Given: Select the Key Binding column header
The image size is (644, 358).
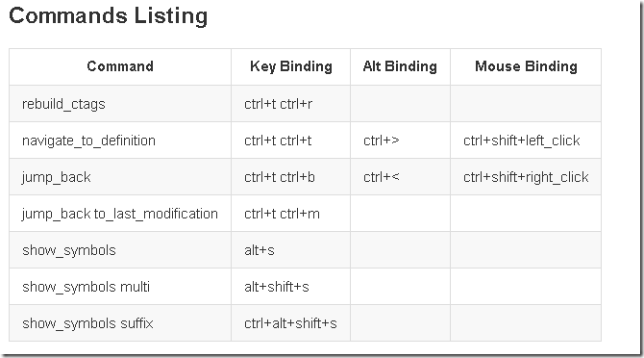Looking at the screenshot, I should 291,66.
